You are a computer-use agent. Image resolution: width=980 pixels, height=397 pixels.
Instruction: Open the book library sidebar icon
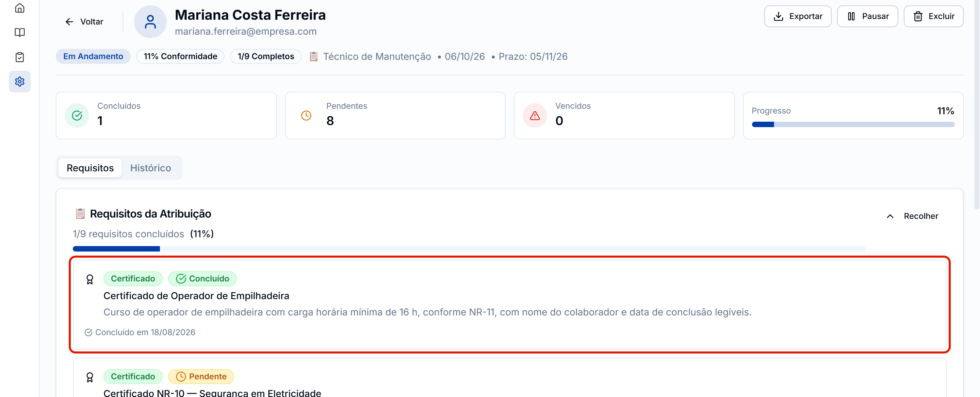click(x=20, y=32)
